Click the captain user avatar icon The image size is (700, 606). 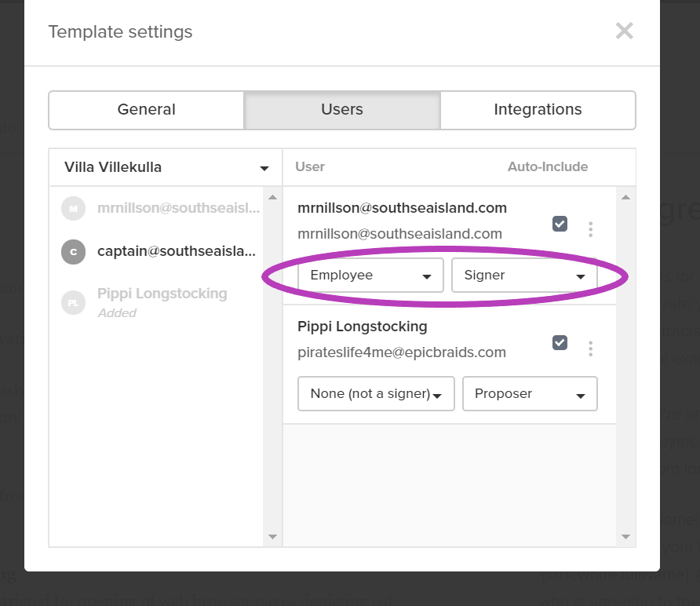[73, 252]
